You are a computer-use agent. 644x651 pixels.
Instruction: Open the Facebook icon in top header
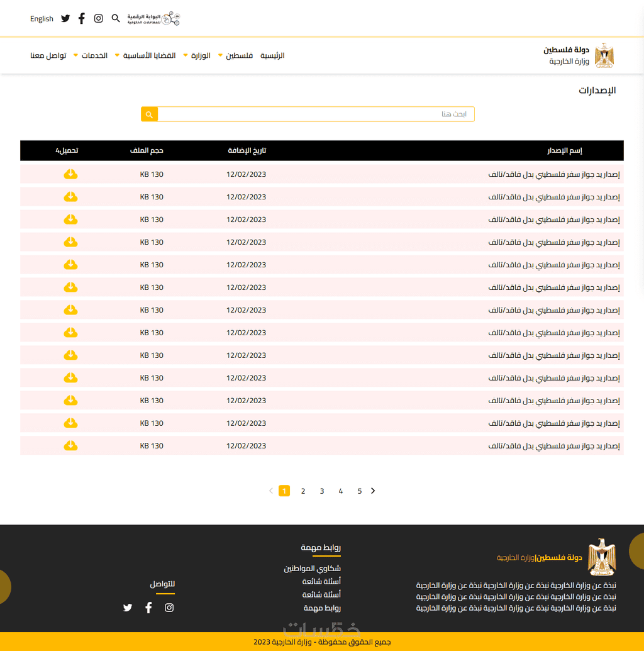click(x=82, y=19)
